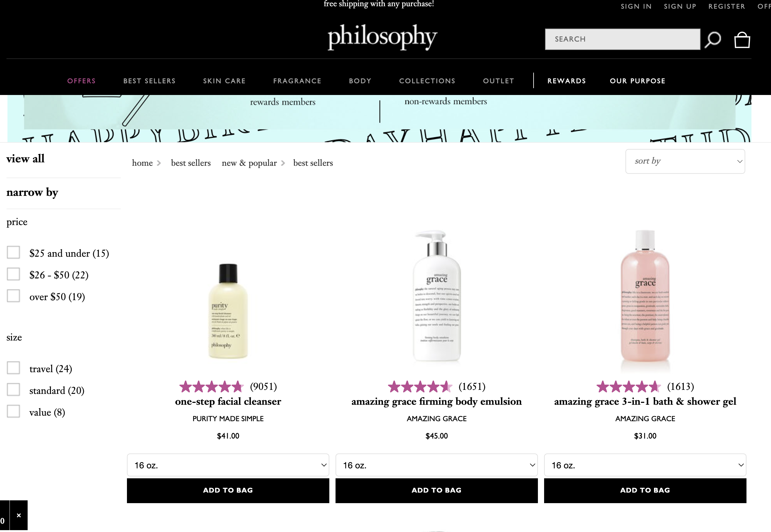This screenshot has height=532, width=771.
Task: Click the search input field
Action: [622, 39]
